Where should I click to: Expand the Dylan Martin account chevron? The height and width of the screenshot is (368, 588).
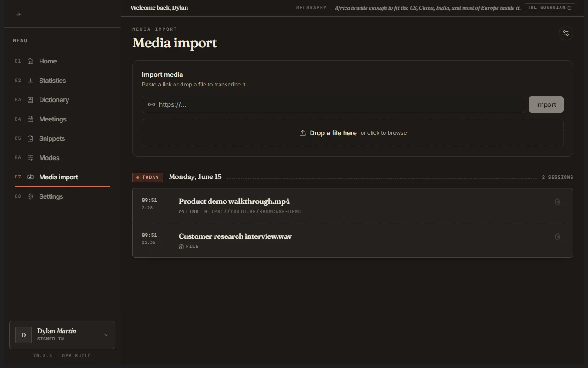106,335
